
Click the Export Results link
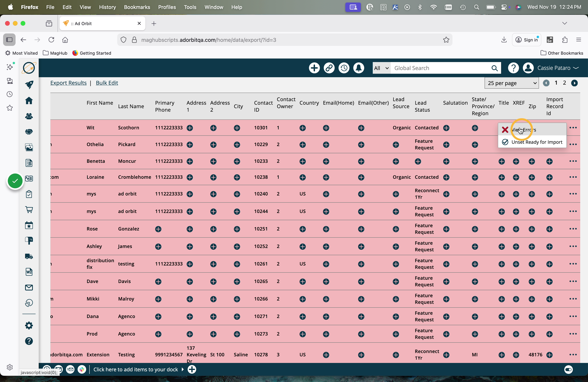[68, 83]
